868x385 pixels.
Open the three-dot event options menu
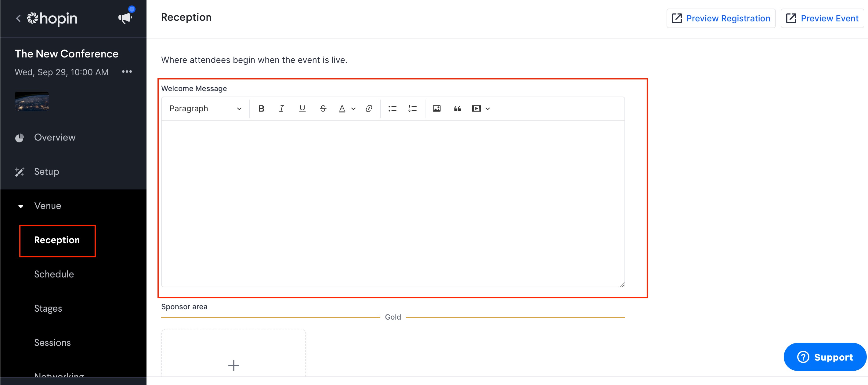tap(127, 71)
